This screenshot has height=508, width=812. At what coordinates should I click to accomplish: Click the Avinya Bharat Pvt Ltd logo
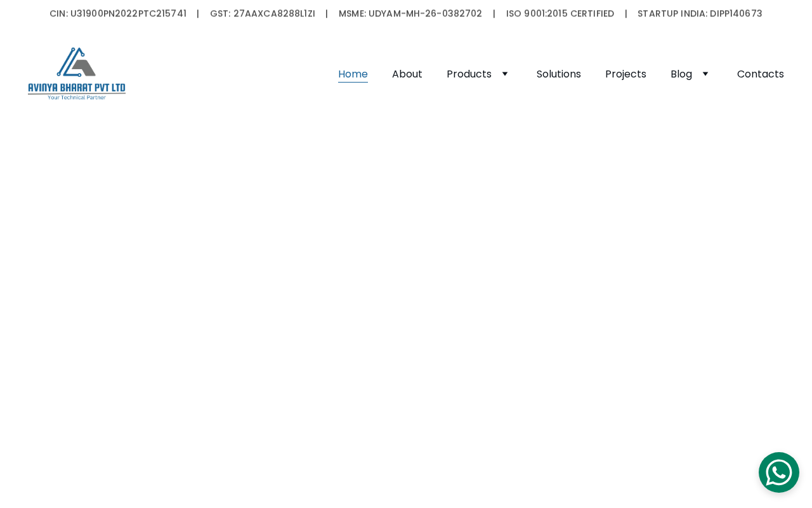pyautogui.click(x=77, y=74)
